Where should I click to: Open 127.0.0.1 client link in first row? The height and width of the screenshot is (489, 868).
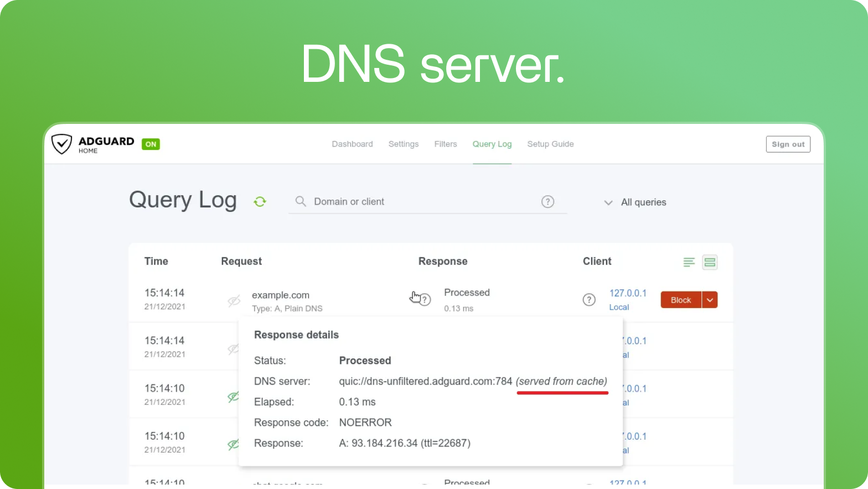pos(628,293)
